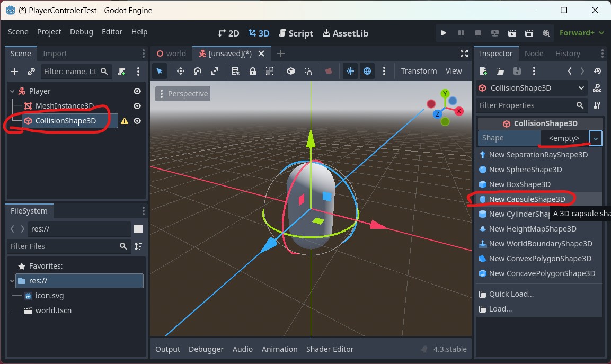Toggle the preview sunlight icon
The image size is (611, 364).
click(x=350, y=70)
